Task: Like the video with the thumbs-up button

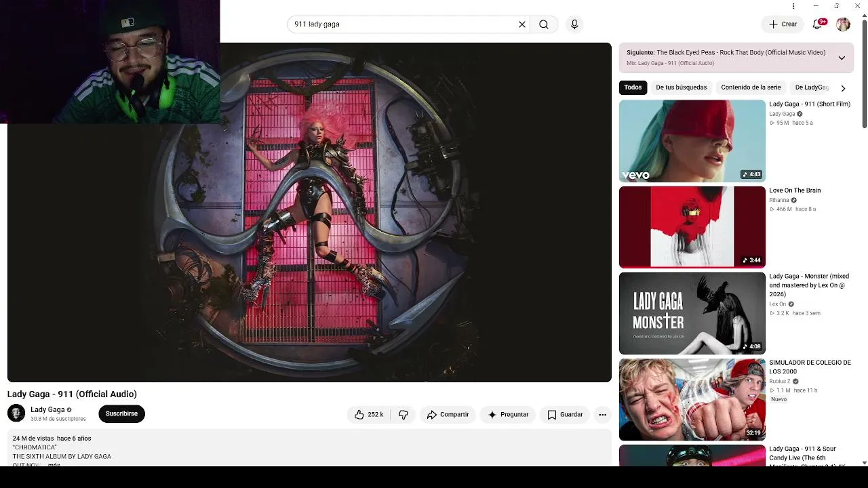Action: coord(368,415)
